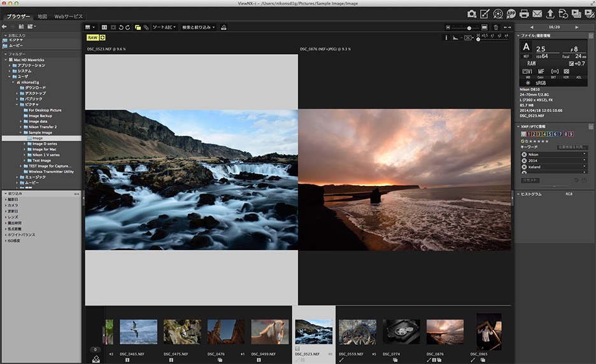Toggle the histogram overlay on image
This screenshot has width=596, height=364.
tap(456, 38)
